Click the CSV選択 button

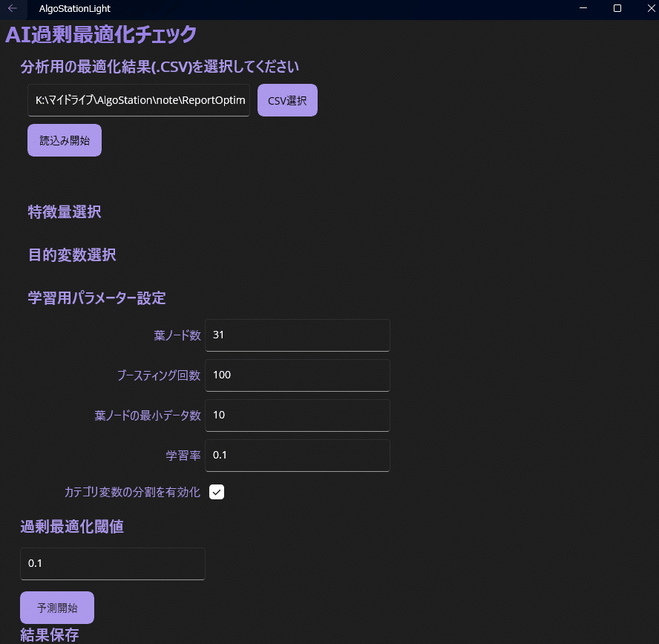click(287, 100)
